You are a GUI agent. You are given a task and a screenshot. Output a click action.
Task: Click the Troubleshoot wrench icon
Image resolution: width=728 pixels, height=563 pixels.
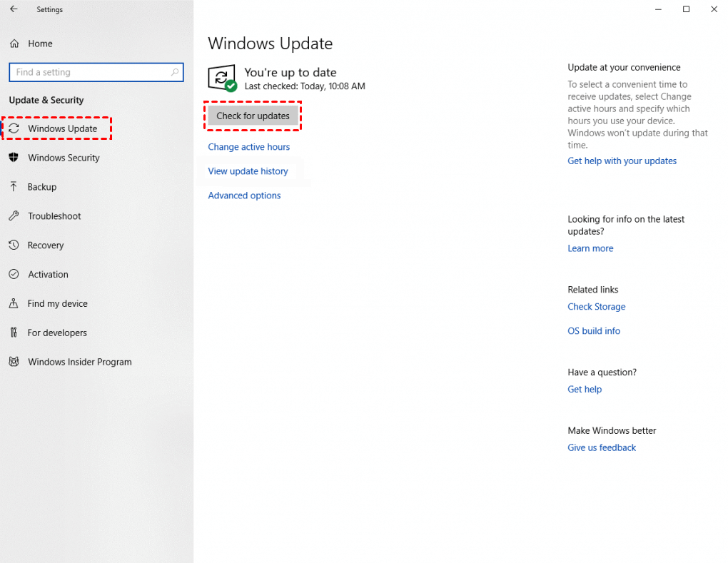[x=14, y=216]
